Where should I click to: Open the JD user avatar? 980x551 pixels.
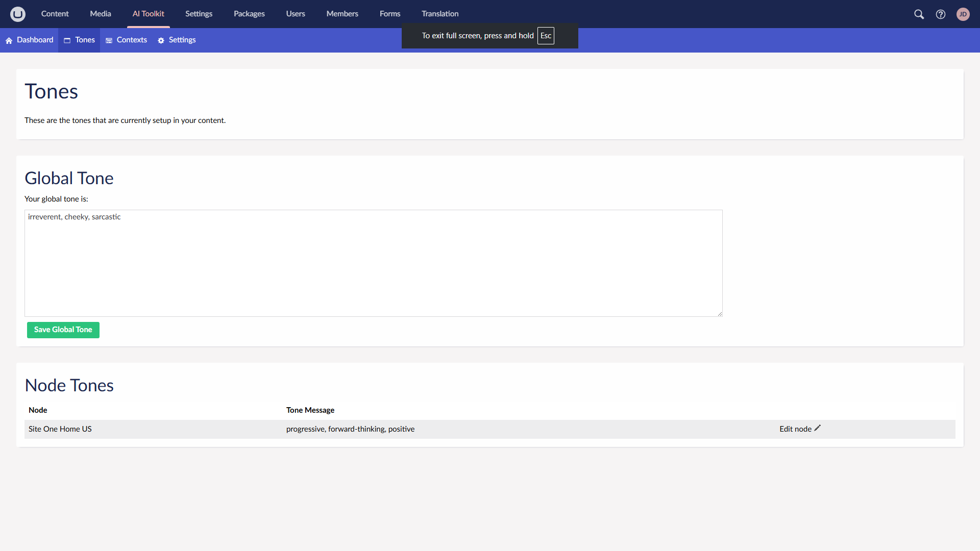pos(963,14)
